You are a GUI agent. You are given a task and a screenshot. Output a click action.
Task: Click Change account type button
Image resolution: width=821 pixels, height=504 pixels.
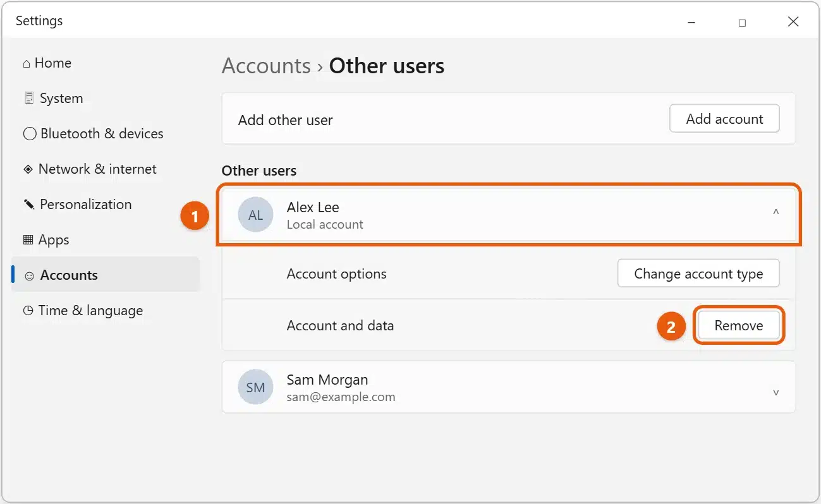(698, 273)
